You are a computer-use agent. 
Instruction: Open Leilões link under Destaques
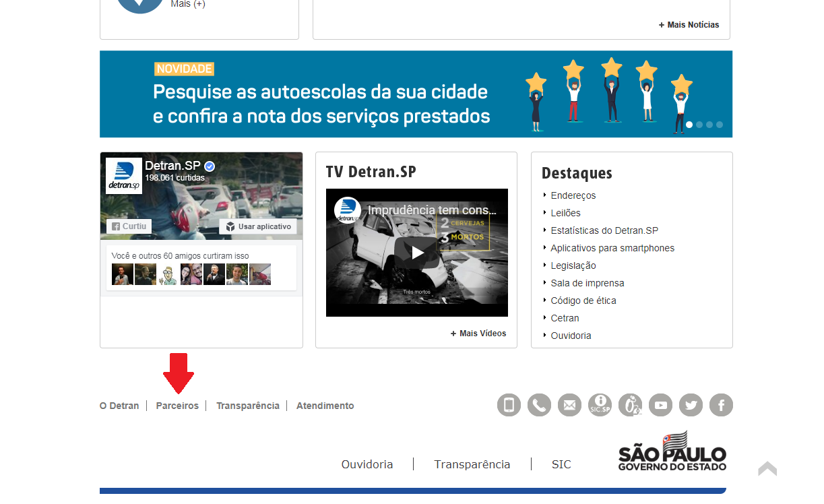tap(565, 213)
